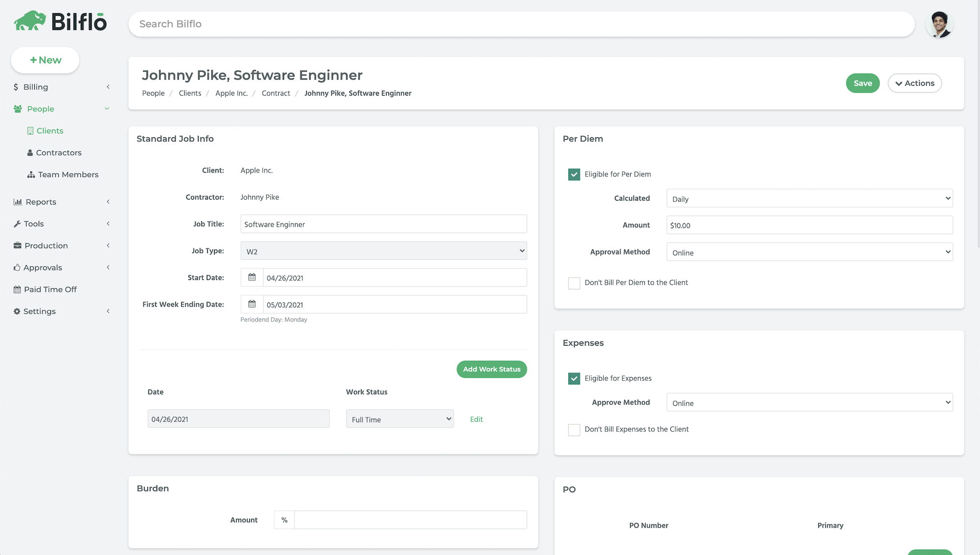Expand the Job Type W2 dropdown
980x555 pixels.
(384, 251)
